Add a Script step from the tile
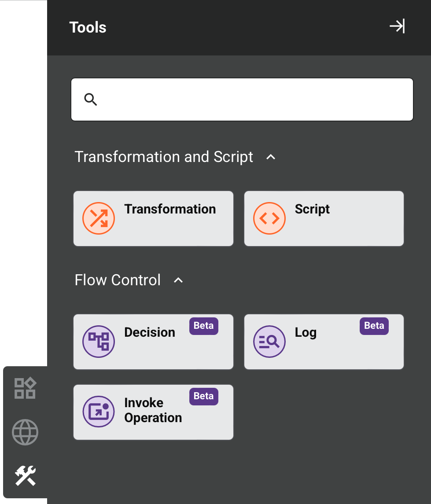This screenshot has height=504, width=431. (x=324, y=218)
